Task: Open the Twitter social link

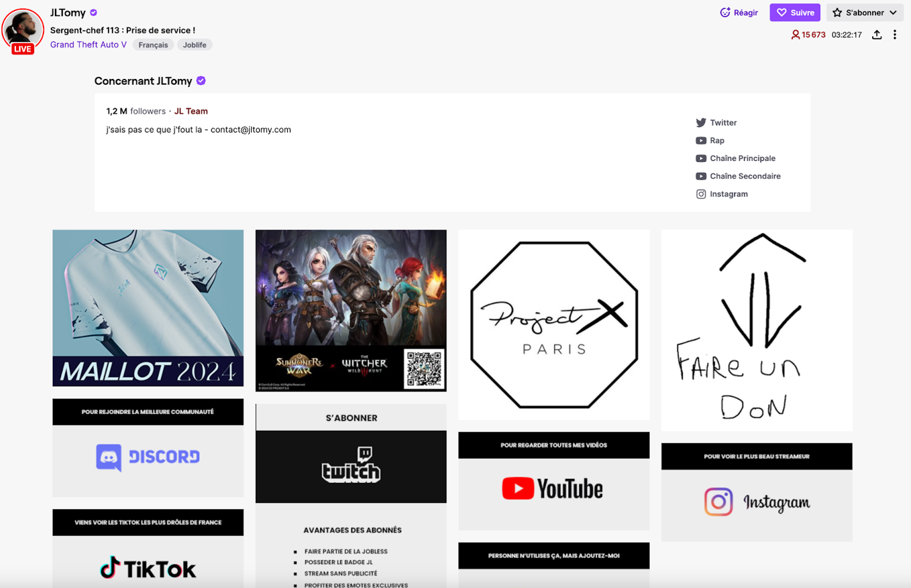Action: [x=716, y=122]
